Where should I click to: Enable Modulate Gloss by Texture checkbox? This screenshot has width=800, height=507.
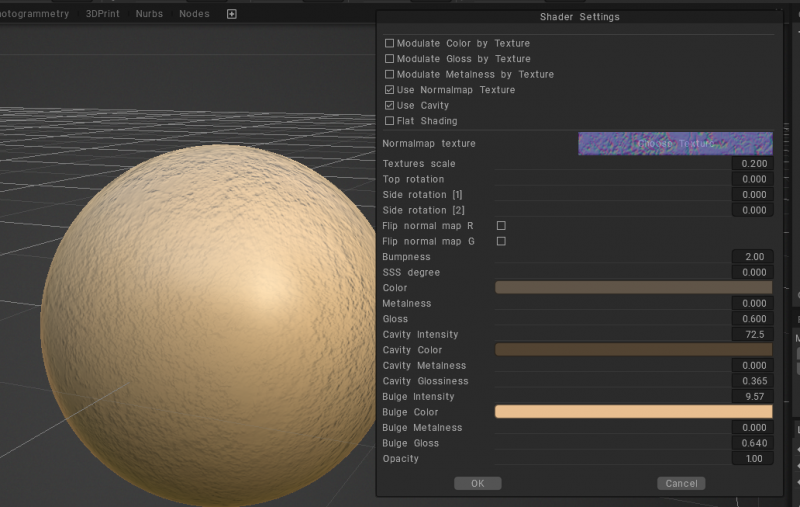click(390, 59)
